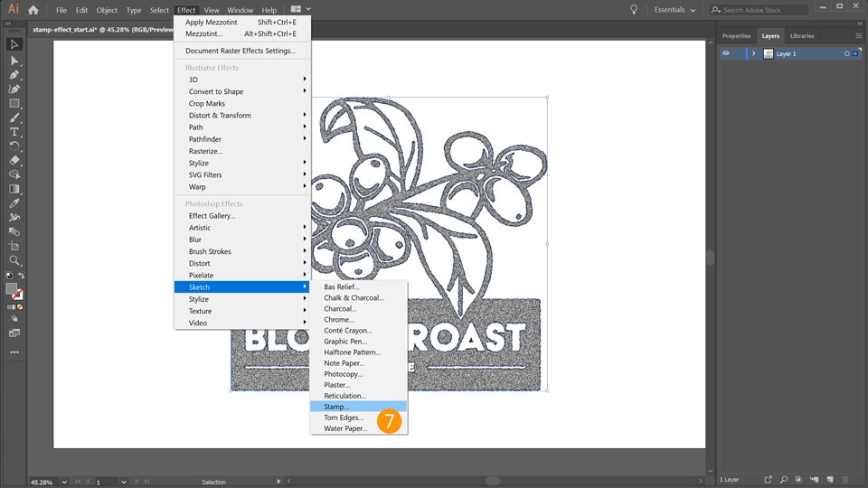The height and width of the screenshot is (488, 868).
Task: Open the Essentials workspace dropdown
Action: click(x=675, y=10)
